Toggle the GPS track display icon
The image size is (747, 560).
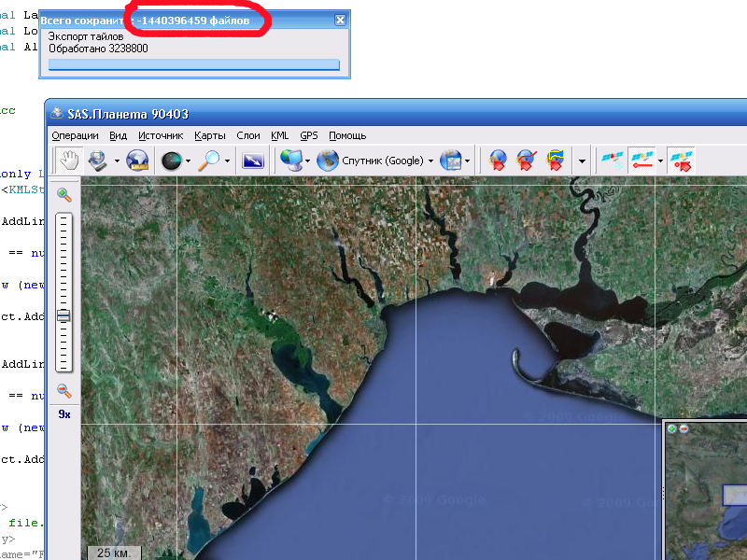(x=641, y=161)
